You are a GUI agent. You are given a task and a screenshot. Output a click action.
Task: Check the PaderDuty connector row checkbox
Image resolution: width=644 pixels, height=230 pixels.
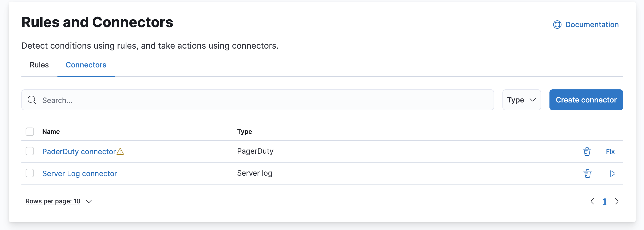30,151
